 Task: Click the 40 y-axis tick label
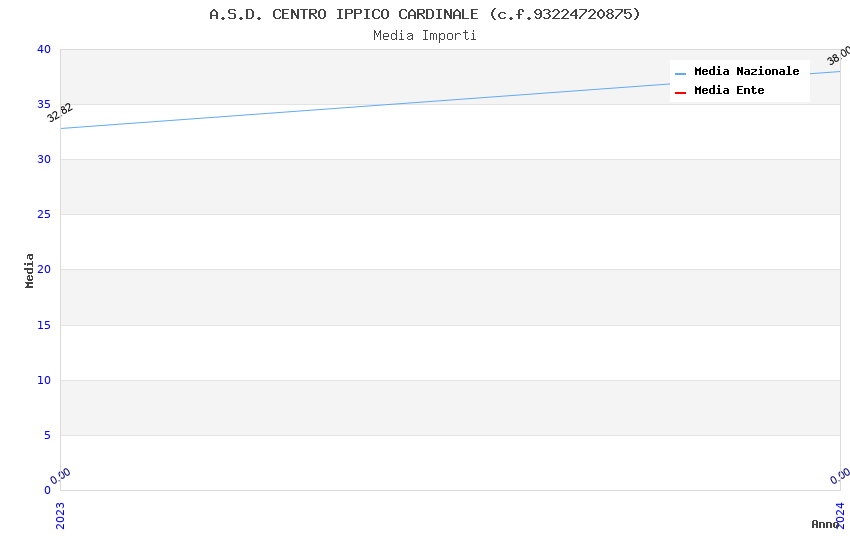44,49
